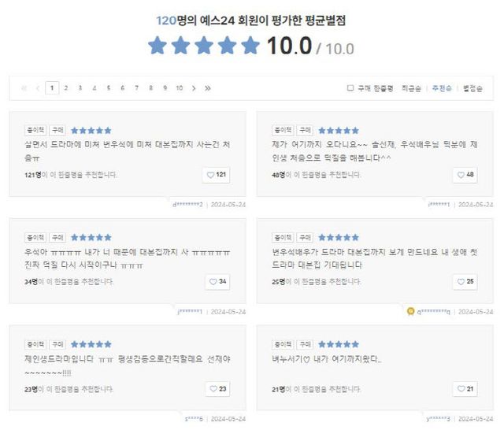Open page 5 of reviews
This screenshot has height=430, width=504.
[109, 88]
